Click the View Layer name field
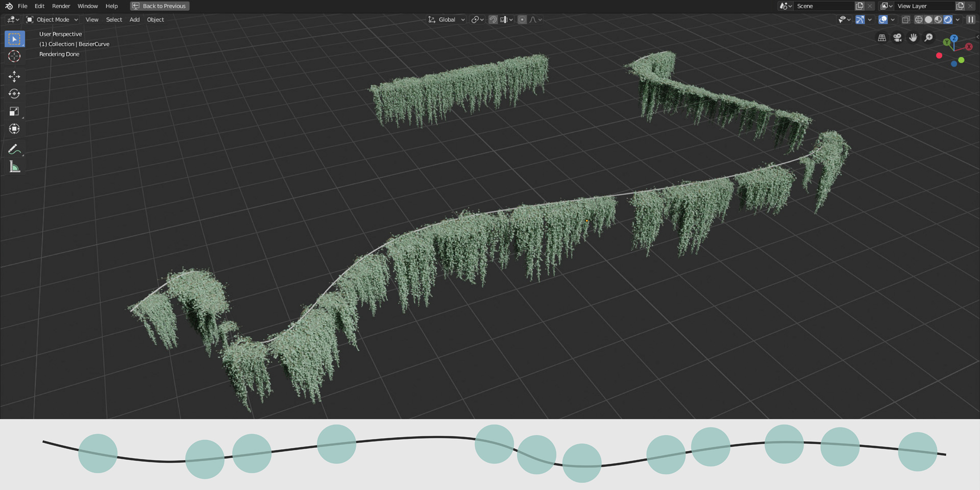The width and height of the screenshot is (980, 490). (x=925, y=6)
